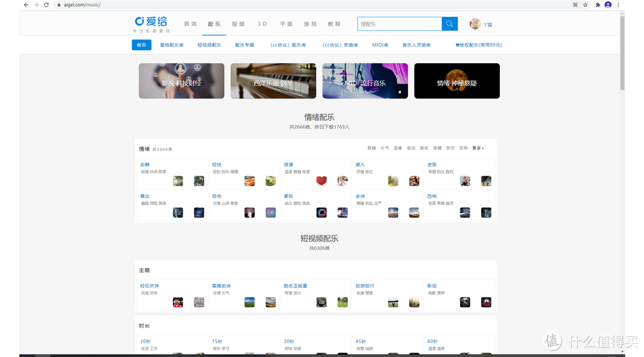
Task: Open the 配乐专辑 link
Action: click(244, 45)
